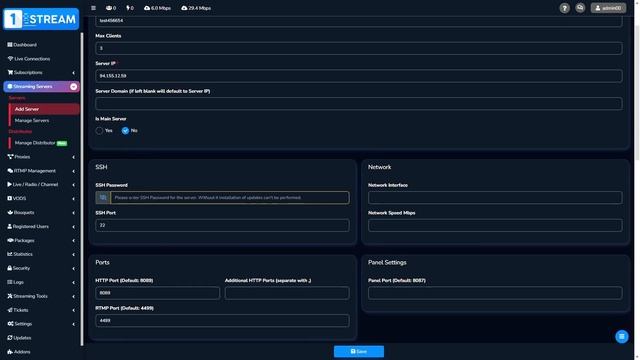Expand the RTMP Management chevron
Viewport: 640px width, 360px height.
coord(73,171)
